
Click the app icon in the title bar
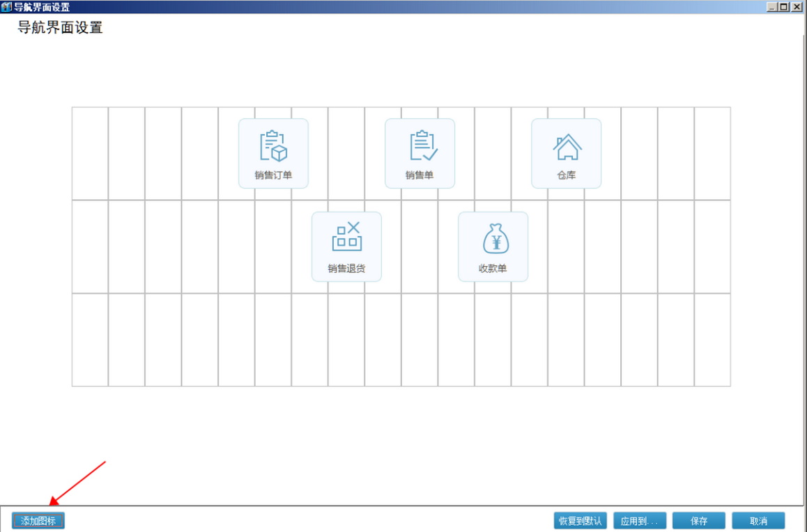[x=7, y=7]
